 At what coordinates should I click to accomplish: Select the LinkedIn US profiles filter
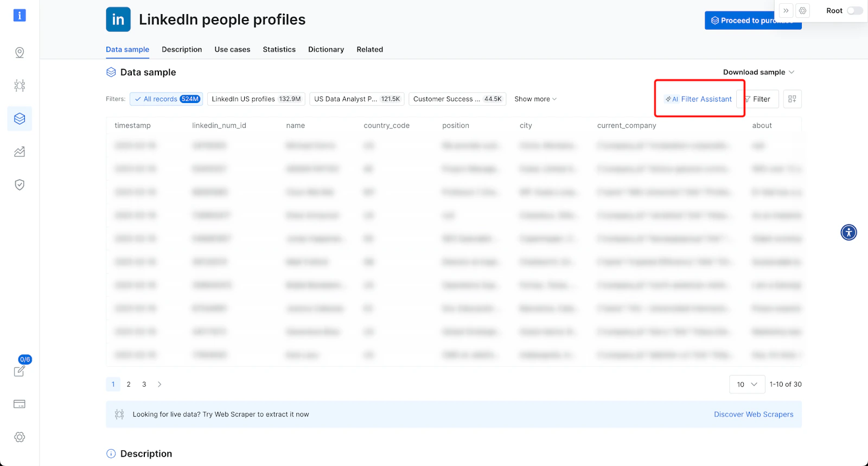(x=256, y=99)
